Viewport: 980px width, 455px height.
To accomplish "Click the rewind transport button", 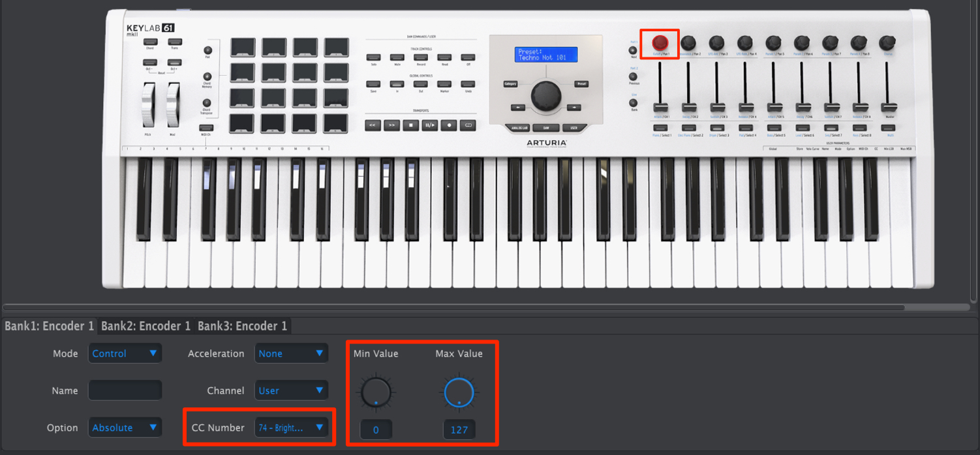I will point(373,125).
